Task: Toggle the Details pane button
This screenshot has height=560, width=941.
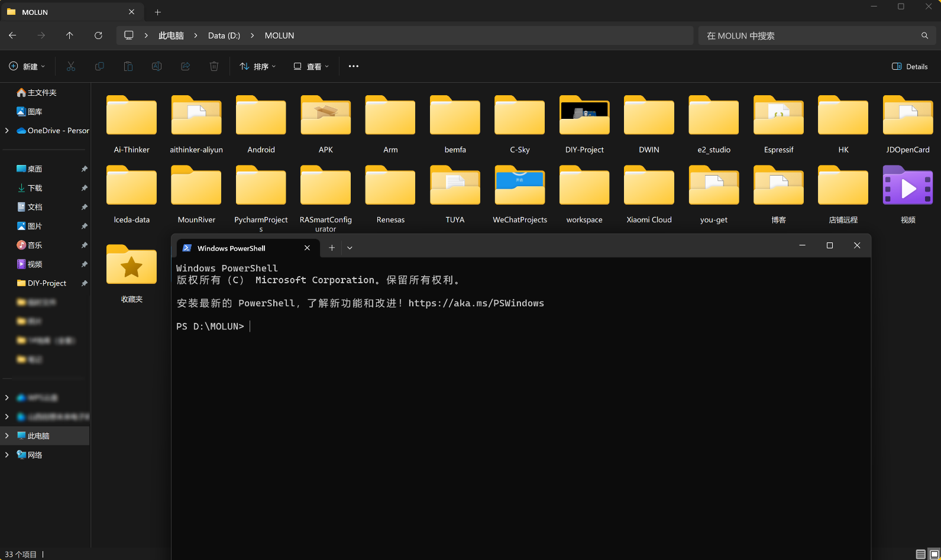Action: [910, 66]
